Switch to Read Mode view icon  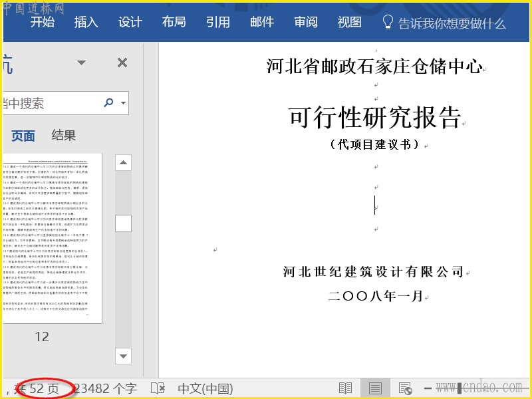(x=345, y=388)
